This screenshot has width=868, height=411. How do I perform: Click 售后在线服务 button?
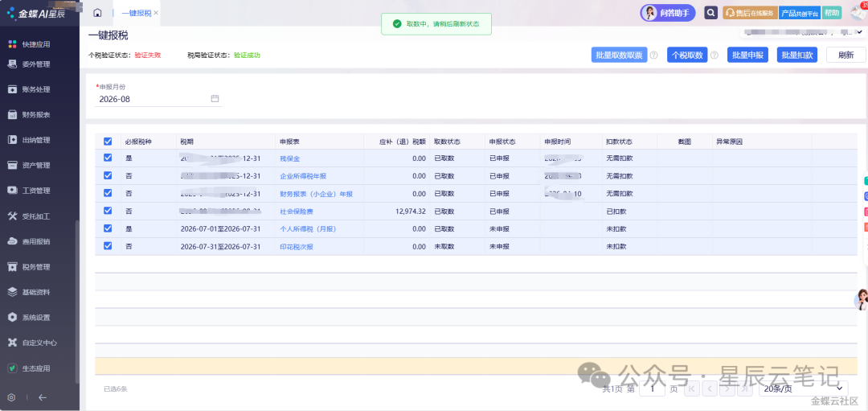click(x=750, y=13)
